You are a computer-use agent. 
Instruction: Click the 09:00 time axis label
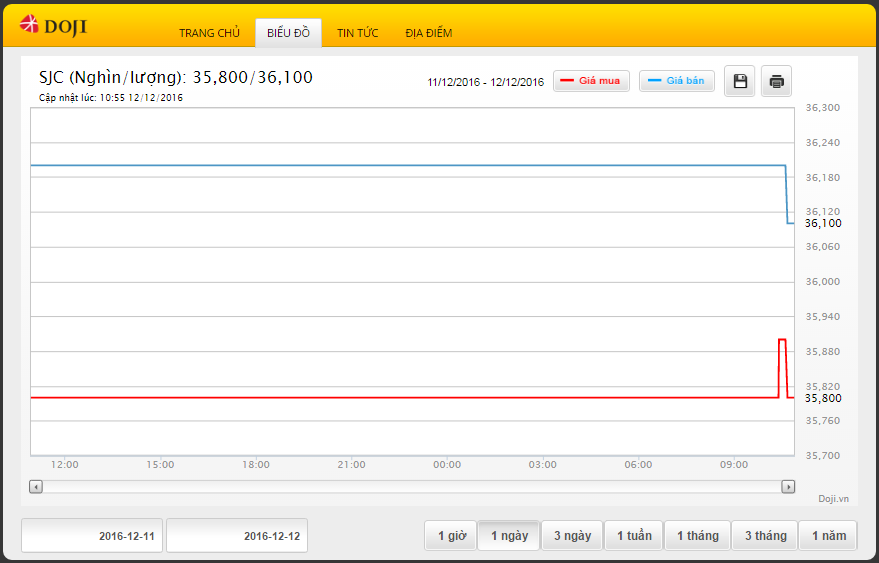(734, 465)
